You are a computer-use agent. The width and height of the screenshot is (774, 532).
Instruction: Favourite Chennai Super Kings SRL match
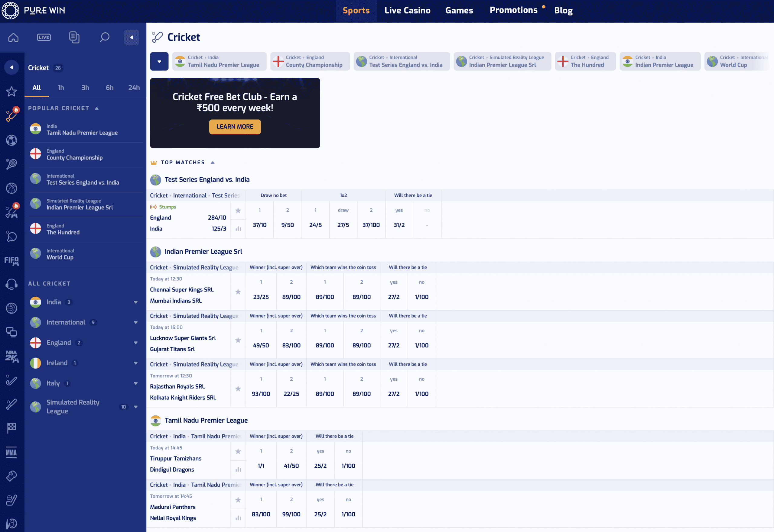point(238,292)
